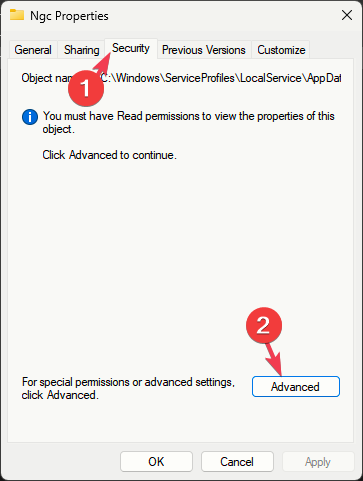
Task: Click the blue information icon
Action: (x=30, y=117)
